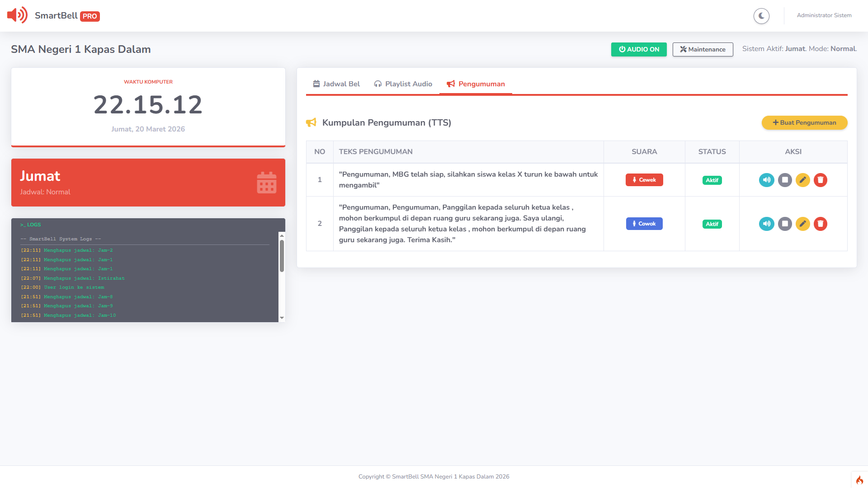
Task: Stop playback of announcement 2
Action: coord(785,224)
